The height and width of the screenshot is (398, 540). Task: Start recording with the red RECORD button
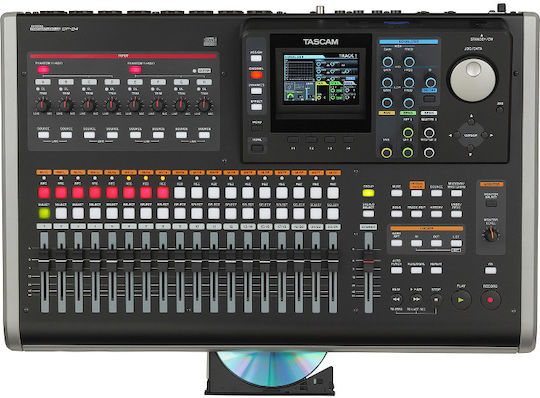tap(490, 300)
